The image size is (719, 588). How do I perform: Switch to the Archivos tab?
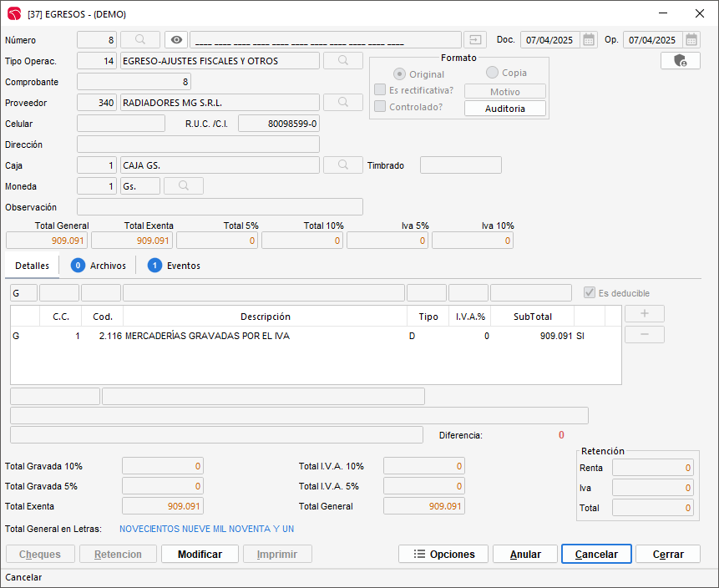click(x=99, y=266)
